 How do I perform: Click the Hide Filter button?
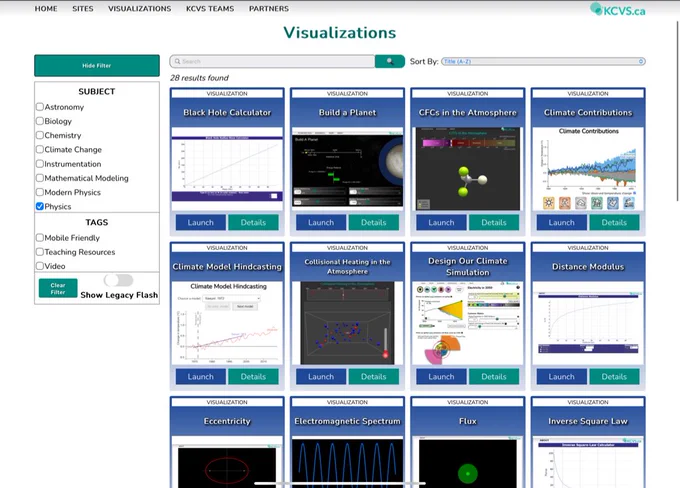97,66
